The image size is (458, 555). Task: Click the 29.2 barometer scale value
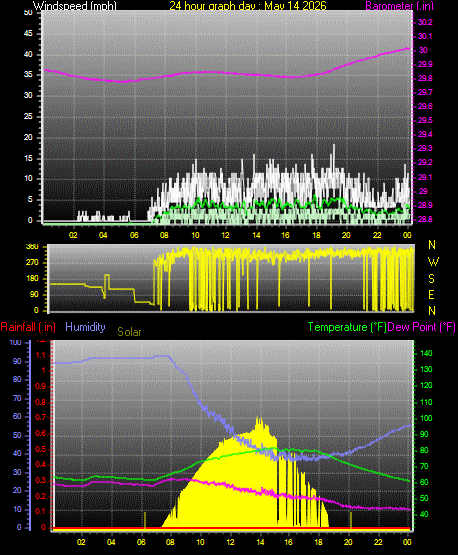425,162
